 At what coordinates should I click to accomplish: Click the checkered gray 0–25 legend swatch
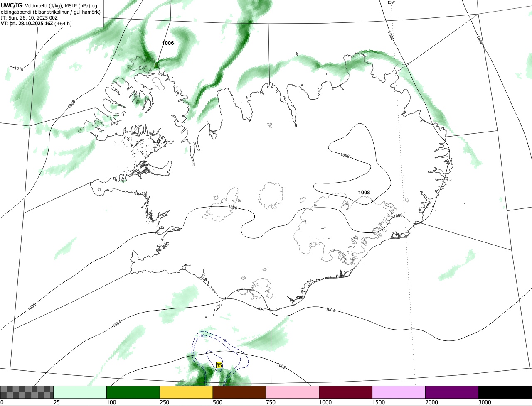(27, 392)
